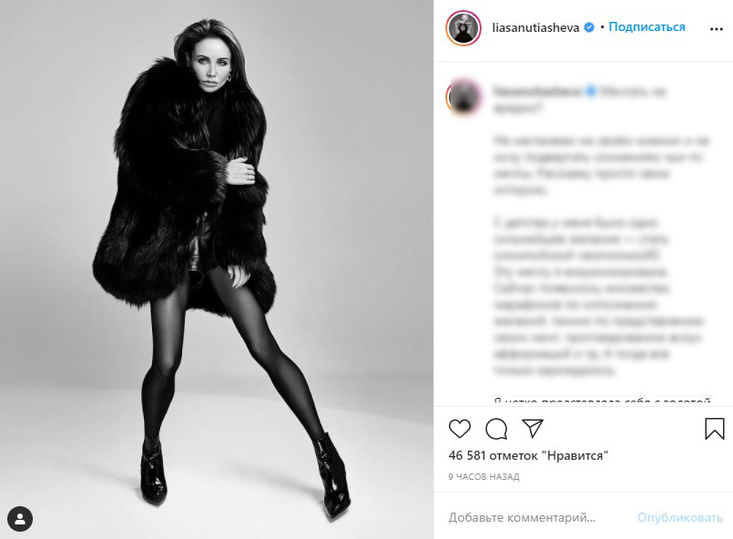Save the post with the bookmark icon
The width and height of the screenshot is (733, 539).
[714, 429]
